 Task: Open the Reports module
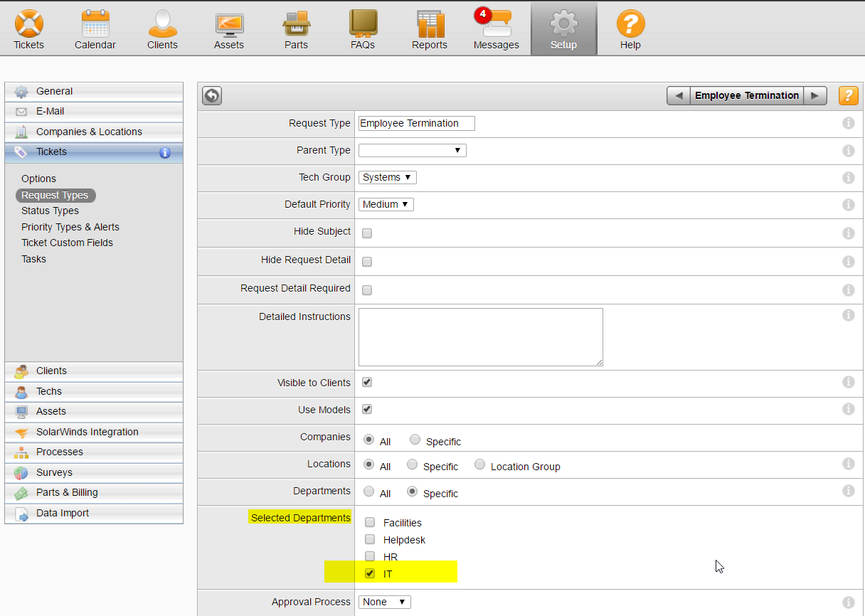[x=430, y=29]
